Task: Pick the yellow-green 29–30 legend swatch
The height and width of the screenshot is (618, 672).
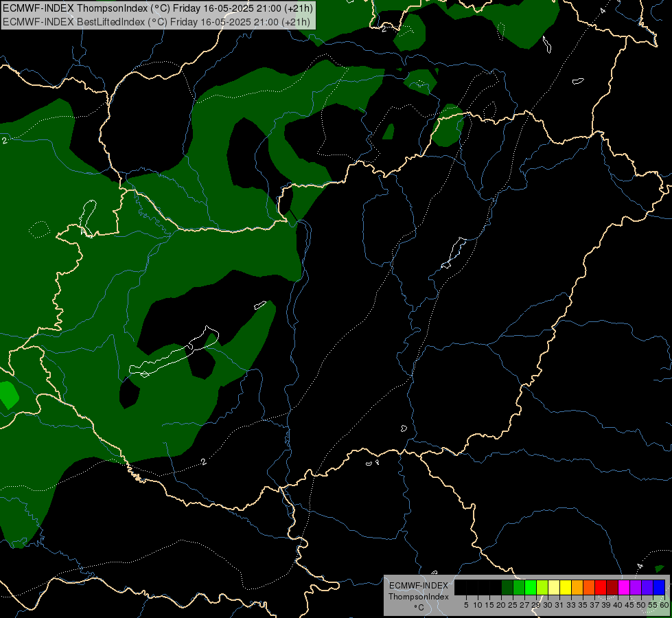Action: (542, 587)
